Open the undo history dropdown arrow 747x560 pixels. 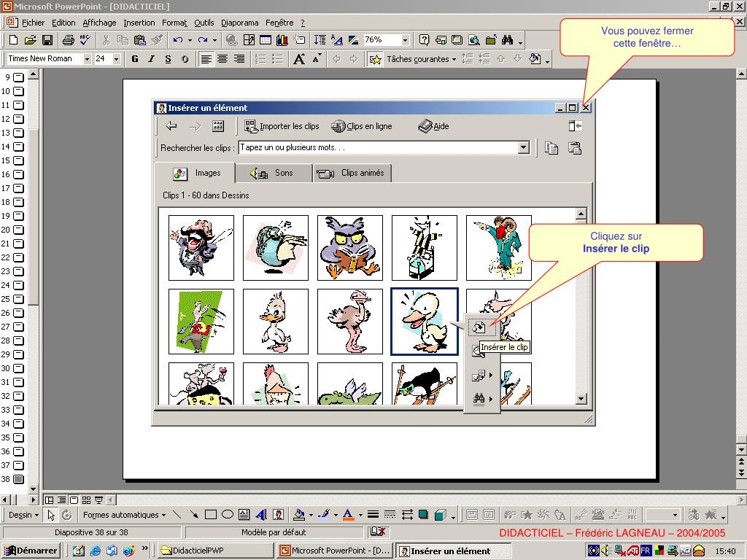tap(190, 40)
